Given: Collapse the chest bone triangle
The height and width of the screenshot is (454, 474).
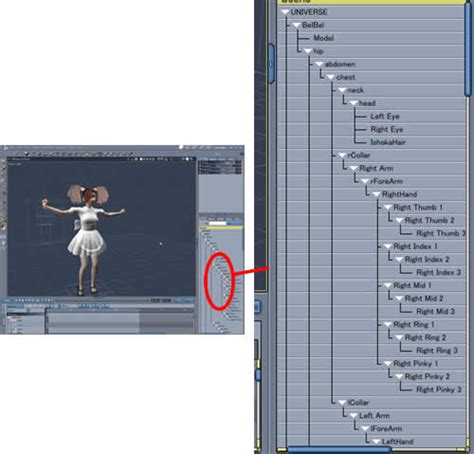Looking at the screenshot, I should click(x=330, y=77).
